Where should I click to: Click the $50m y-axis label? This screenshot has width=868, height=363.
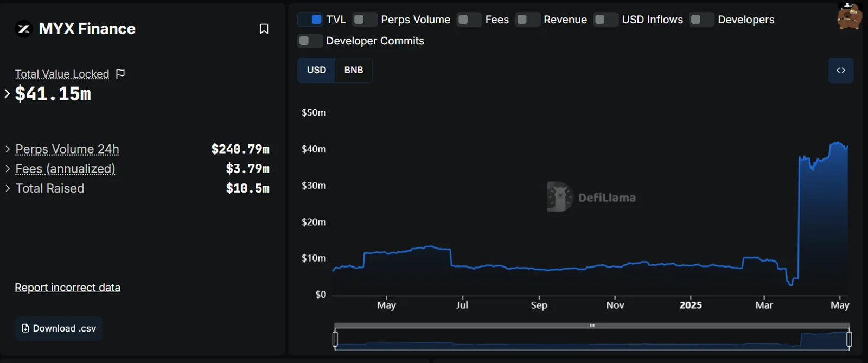[x=314, y=112]
